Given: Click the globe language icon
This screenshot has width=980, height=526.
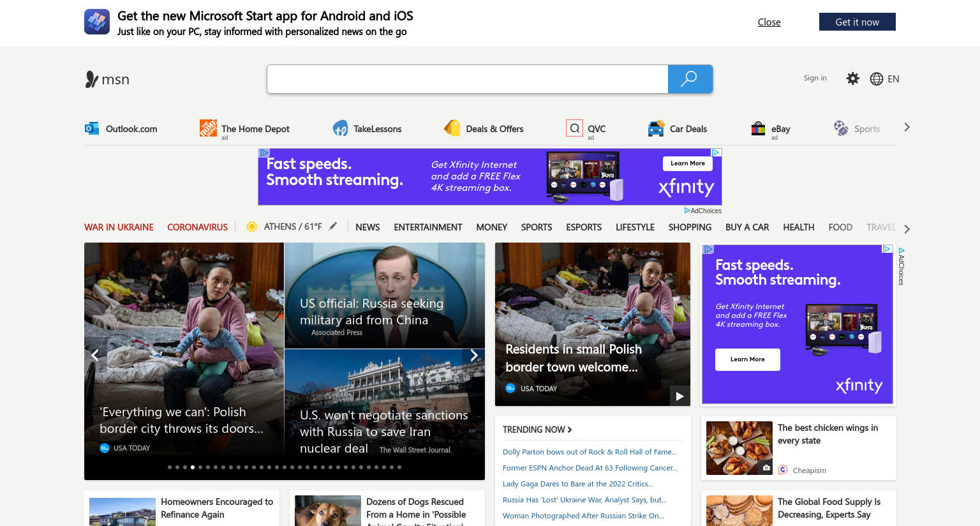Looking at the screenshot, I should click(877, 79).
